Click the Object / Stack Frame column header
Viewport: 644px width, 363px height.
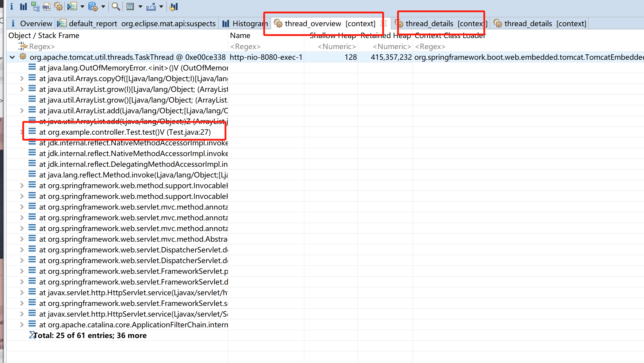tap(44, 35)
